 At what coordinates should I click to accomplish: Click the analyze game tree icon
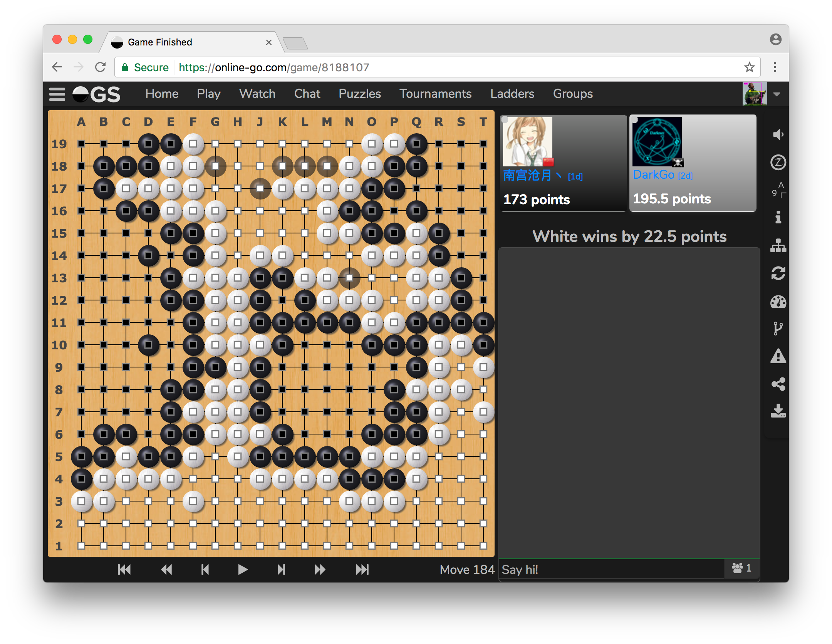(778, 245)
